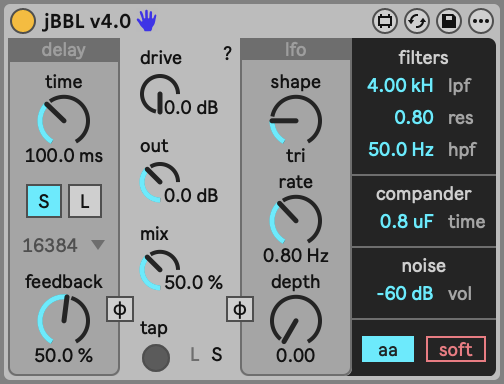
Task: Click the lfo section header
Action: point(295,50)
